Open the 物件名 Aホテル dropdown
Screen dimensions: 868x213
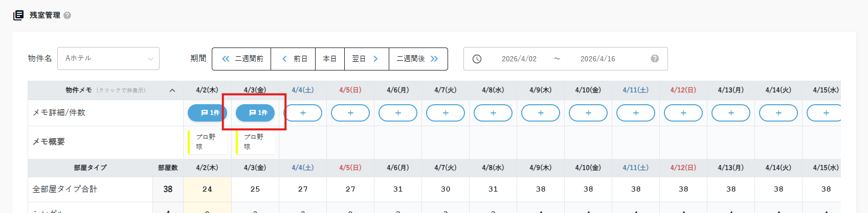108,59
